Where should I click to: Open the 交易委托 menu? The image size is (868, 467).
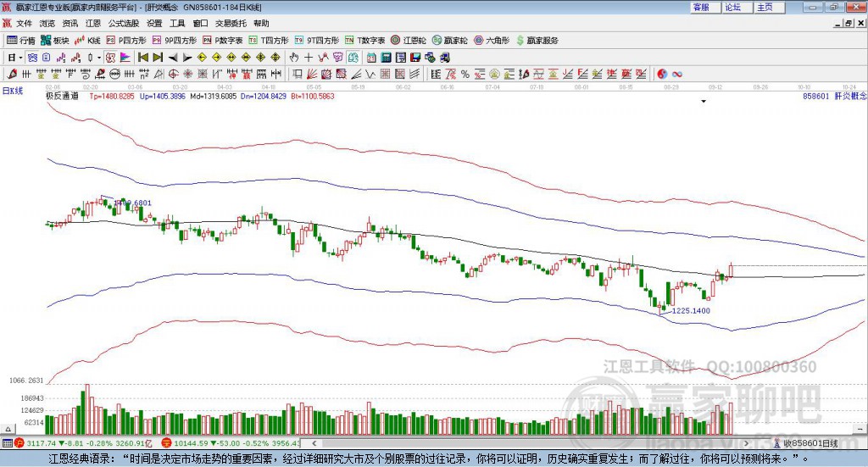coord(231,23)
